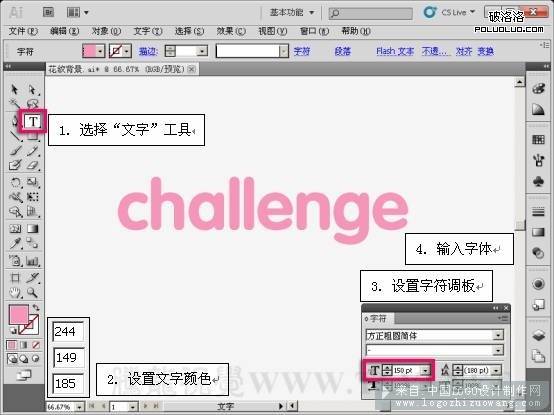Click the Flash 文本 link
The image size is (554, 415).
coord(395,52)
